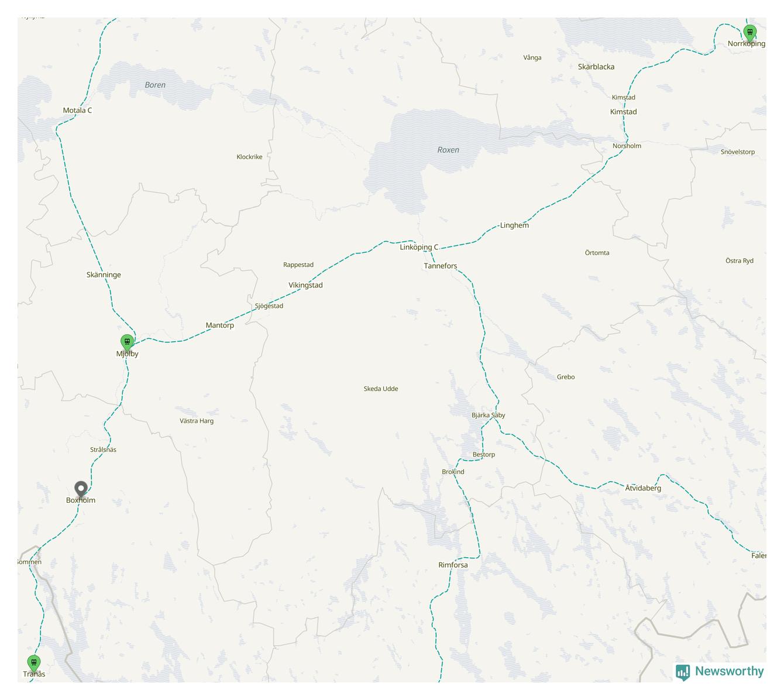This screenshot has width=784, height=700.
Task: Click the Vikingstad place label
Action: tap(305, 285)
